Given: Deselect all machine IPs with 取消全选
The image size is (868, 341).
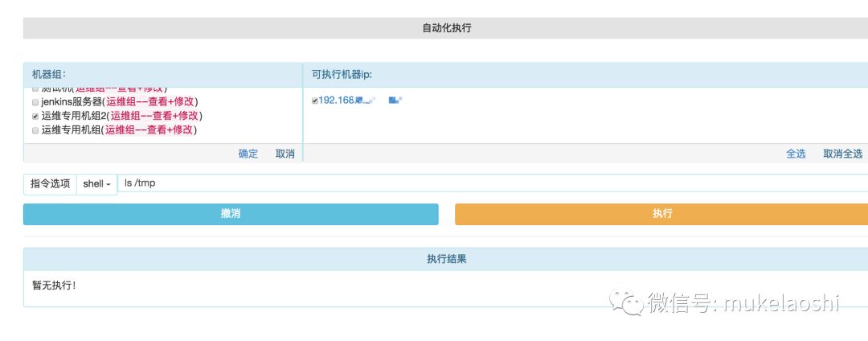Looking at the screenshot, I should click(x=842, y=154).
